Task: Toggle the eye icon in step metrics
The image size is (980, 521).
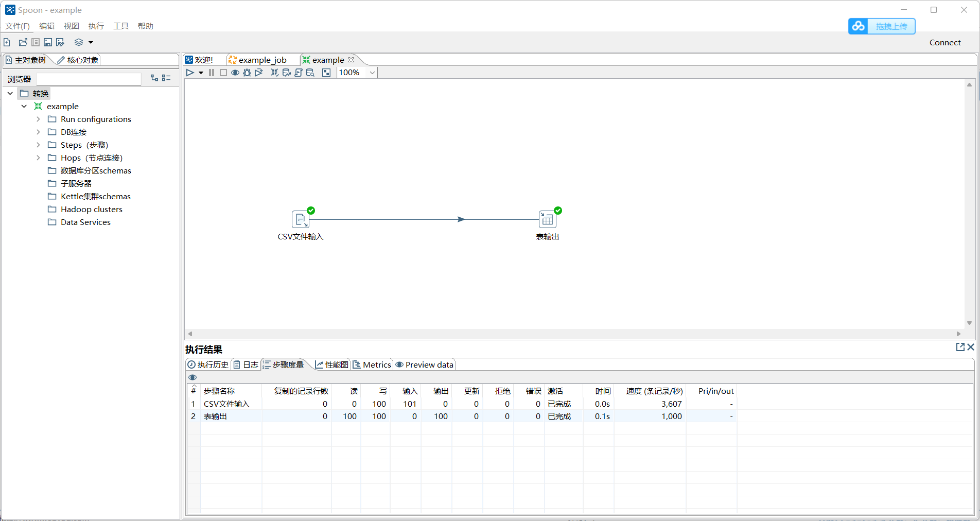Action: pos(192,377)
